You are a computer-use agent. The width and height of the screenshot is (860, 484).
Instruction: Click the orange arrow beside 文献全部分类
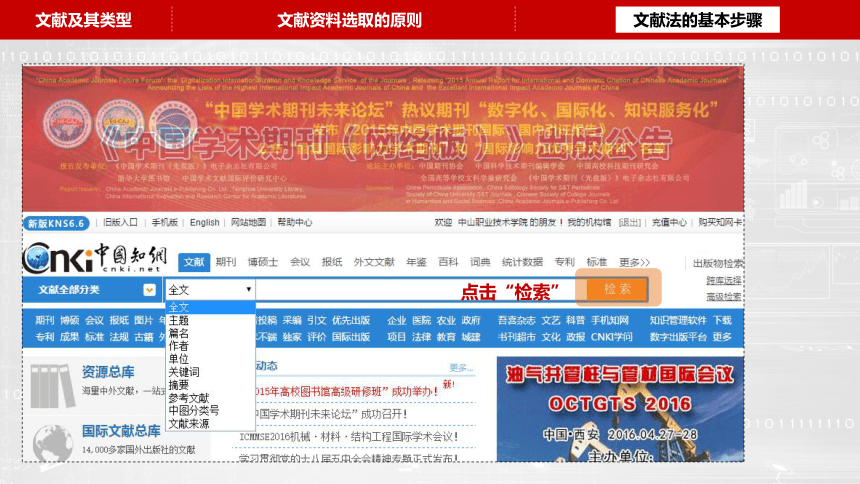(149, 290)
